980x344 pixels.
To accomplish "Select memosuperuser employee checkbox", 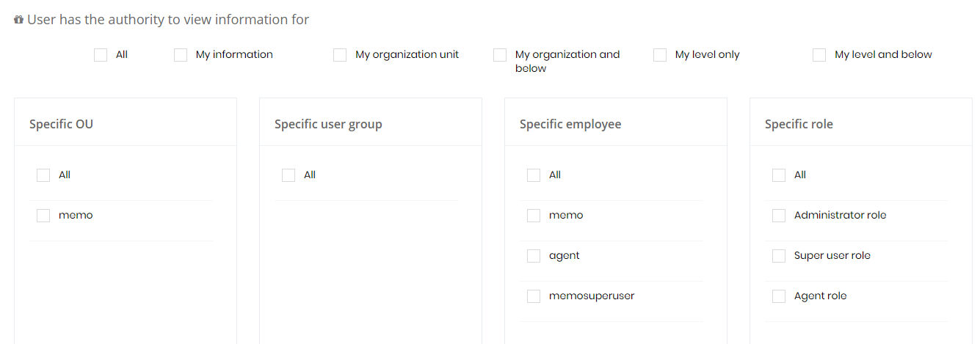I will (x=534, y=296).
